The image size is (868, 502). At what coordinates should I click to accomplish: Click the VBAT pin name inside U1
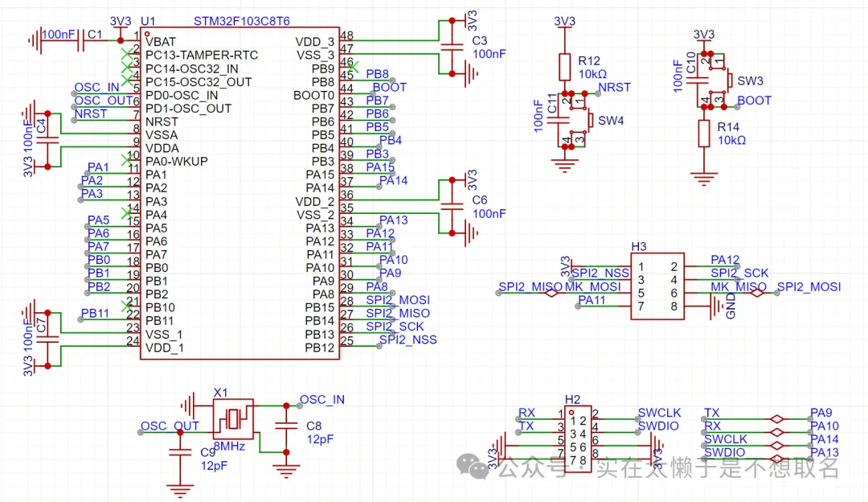tap(161, 42)
